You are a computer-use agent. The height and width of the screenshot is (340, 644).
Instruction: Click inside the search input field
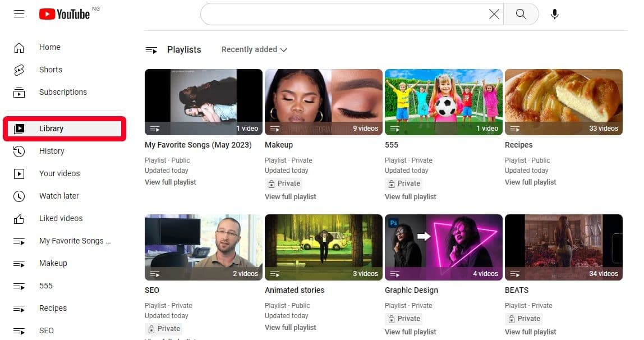point(342,14)
